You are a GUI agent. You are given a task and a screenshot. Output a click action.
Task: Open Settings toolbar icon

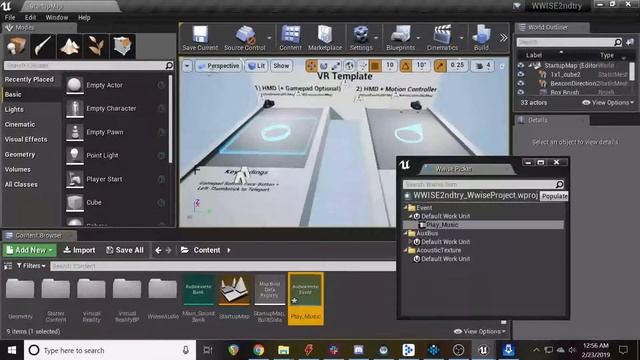(361, 38)
